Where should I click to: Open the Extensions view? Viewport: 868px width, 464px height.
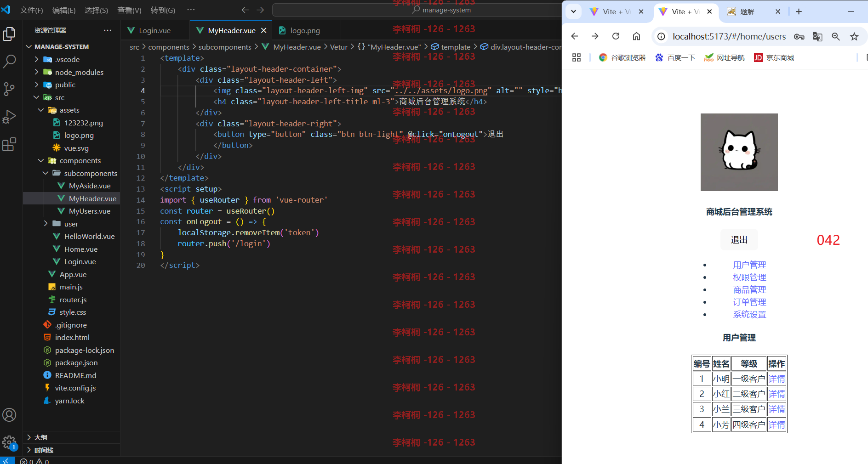pos(9,144)
